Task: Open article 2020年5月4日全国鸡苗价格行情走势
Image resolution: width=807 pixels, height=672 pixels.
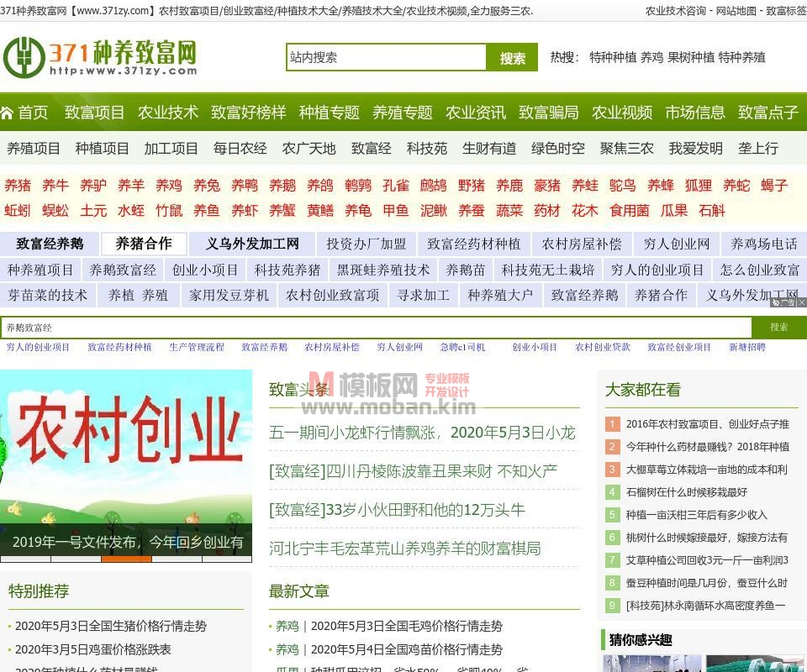Action: pos(407,649)
